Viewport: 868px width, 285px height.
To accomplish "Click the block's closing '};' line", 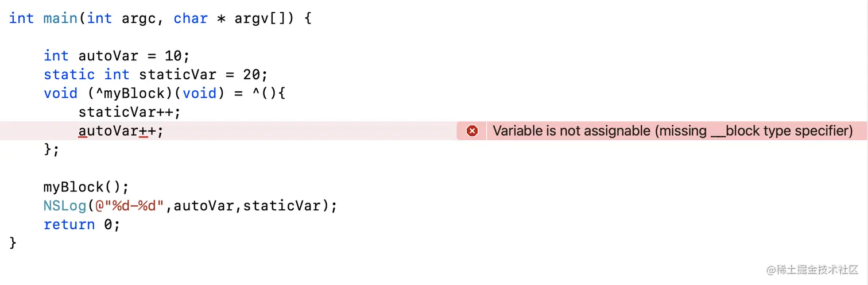I will (x=52, y=150).
